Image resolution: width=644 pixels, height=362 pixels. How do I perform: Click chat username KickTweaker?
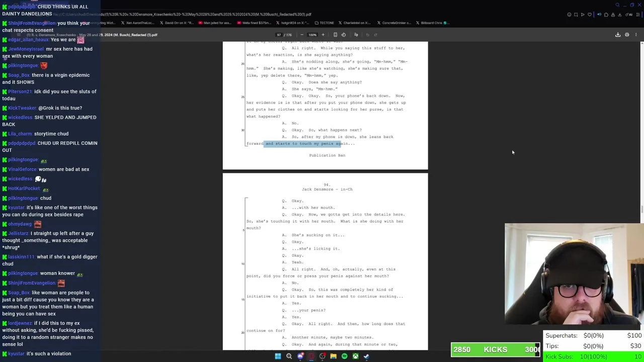point(22,108)
